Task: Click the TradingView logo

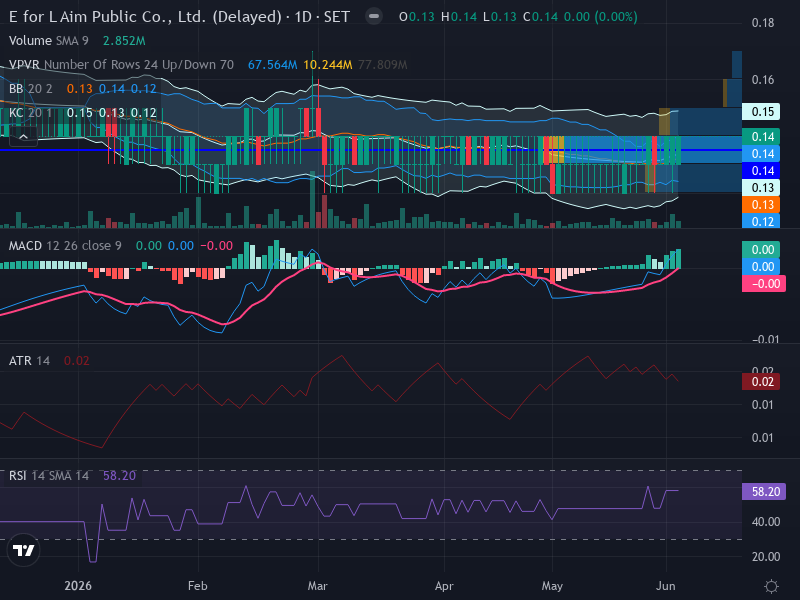Action: coord(23,550)
